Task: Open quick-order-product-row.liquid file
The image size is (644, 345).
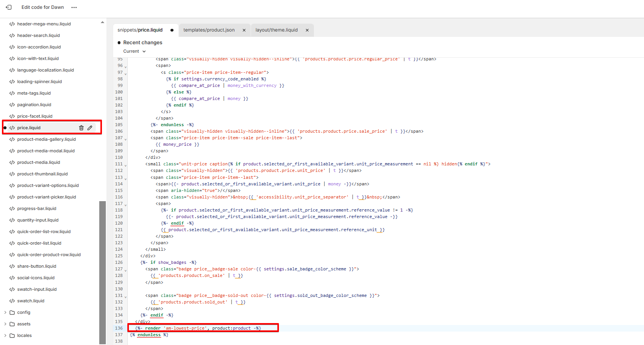Action: click(49, 255)
